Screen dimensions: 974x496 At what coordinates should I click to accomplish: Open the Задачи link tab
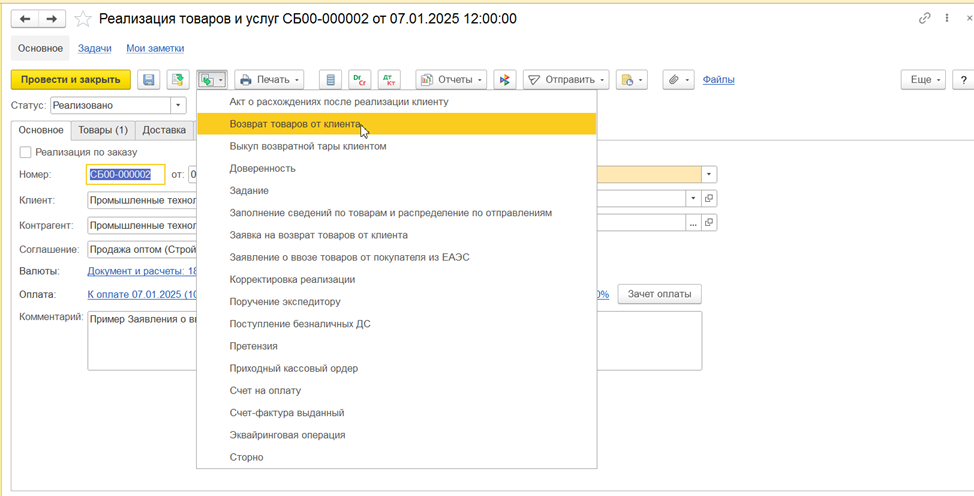[x=94, y=48]
